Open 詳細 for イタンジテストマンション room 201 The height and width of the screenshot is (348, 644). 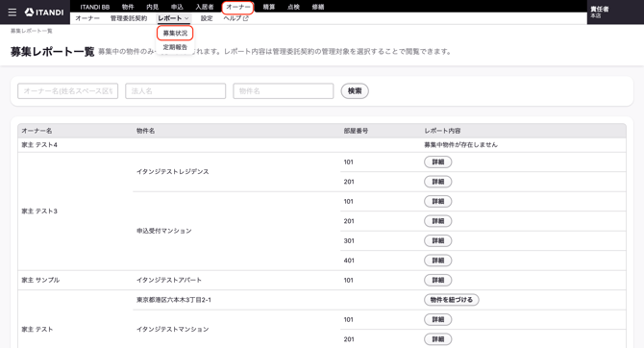coord(437,339)
